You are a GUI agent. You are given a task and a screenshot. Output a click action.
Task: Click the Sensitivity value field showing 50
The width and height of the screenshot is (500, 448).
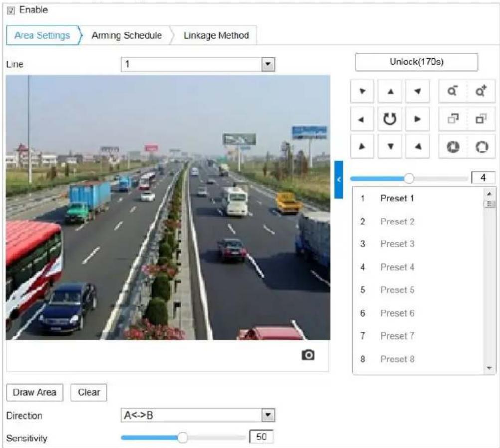click(x=261, y=437)
